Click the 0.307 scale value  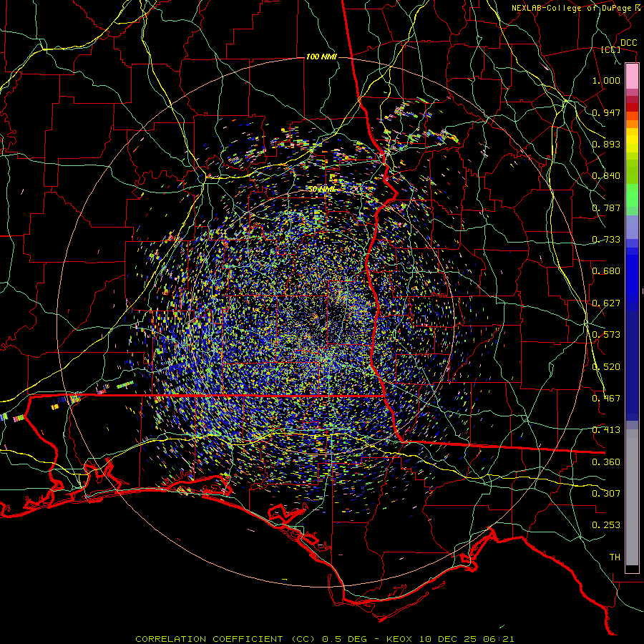pos(606,494)
